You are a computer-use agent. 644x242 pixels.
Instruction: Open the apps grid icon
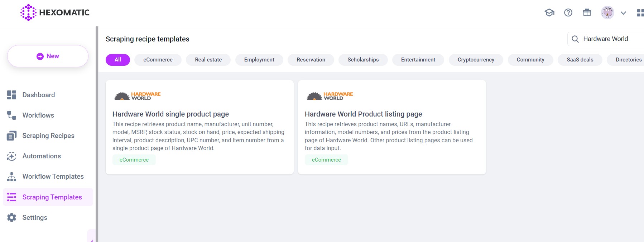click(640, 13)
